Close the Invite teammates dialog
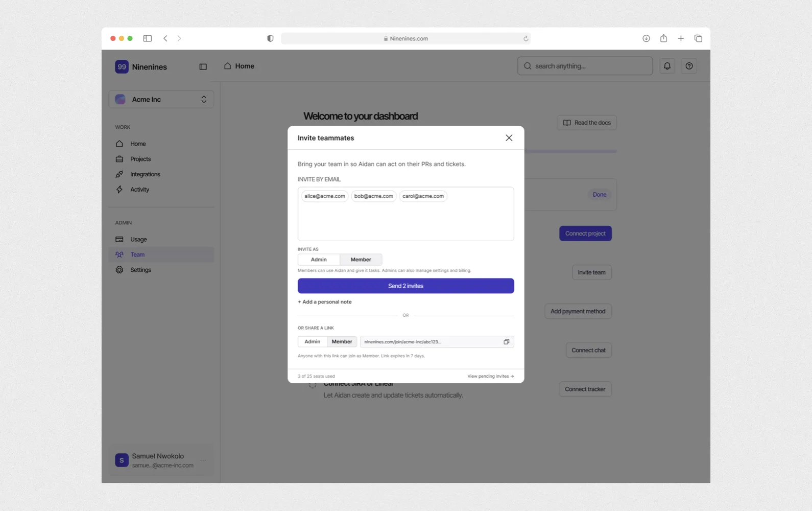The width and height of the screenshot is (812, 511). [509, 138]
